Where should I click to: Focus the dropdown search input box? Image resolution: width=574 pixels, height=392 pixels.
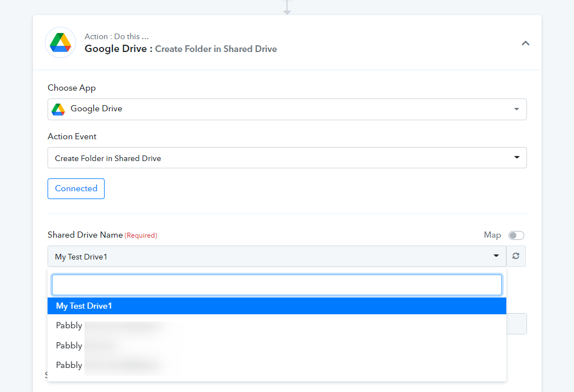point(277,285)
